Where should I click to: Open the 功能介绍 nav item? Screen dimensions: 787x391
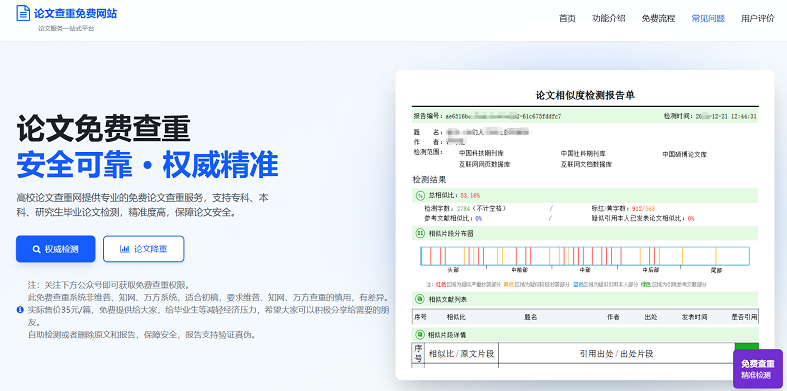coord(608,19)
